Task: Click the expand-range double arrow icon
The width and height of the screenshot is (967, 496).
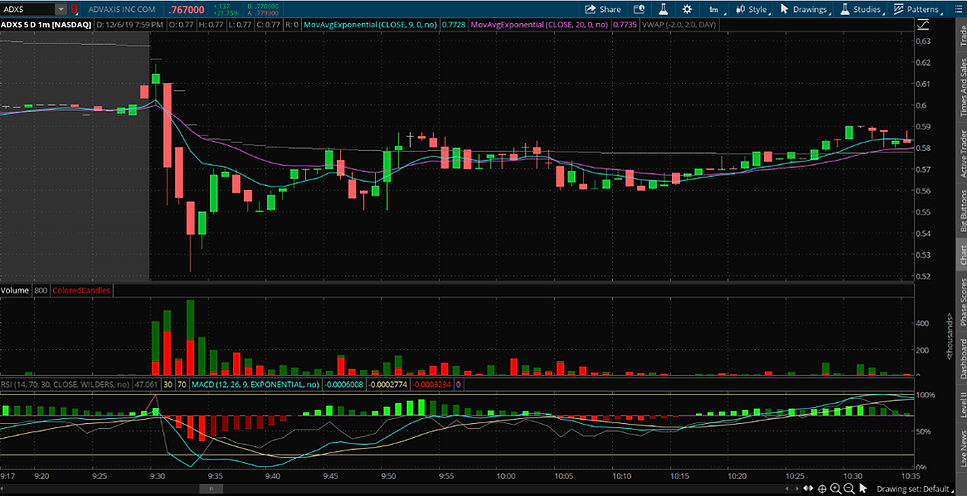Action: pyautogui.click(x=809, y=489)
